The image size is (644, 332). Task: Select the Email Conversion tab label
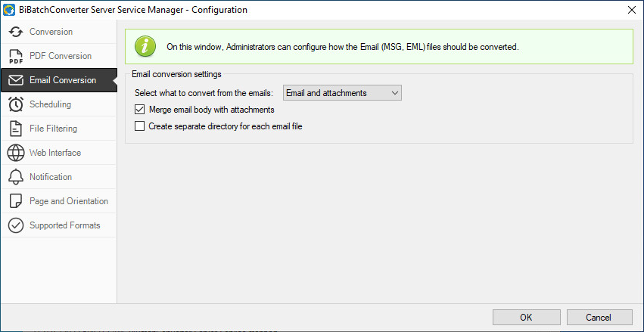click(x=63, y=80)
